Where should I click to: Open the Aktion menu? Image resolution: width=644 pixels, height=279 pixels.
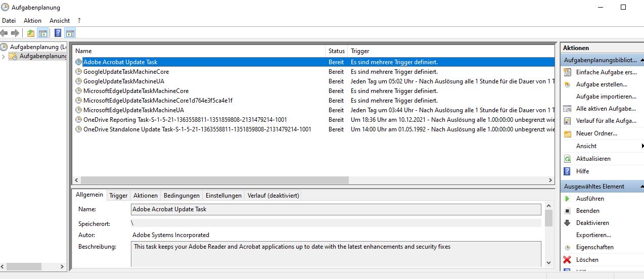[32, 21]
